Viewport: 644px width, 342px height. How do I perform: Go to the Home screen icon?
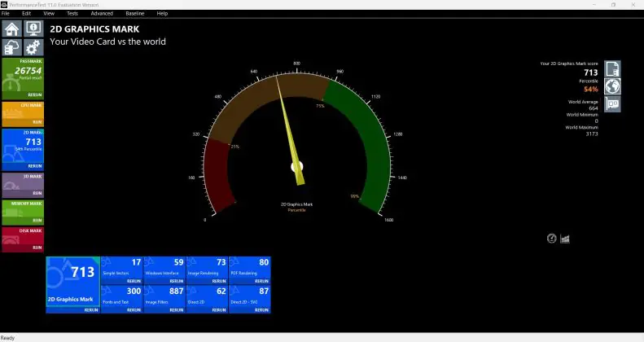[12, 28]
